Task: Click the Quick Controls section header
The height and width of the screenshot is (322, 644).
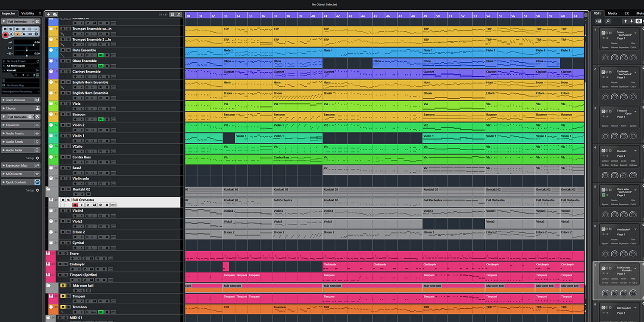Action: [20, 182]
